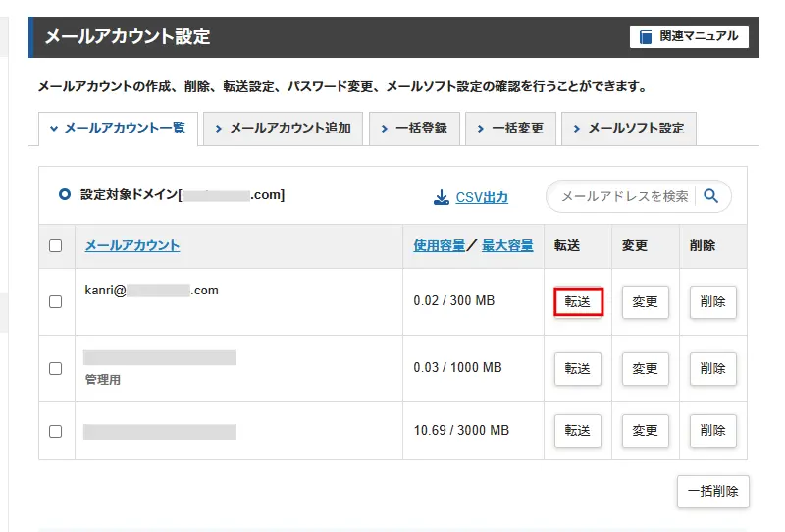Viewport: 785px width, 532px height.
Task: Click the CSV出力 download icon
Action: pos(442,197)
